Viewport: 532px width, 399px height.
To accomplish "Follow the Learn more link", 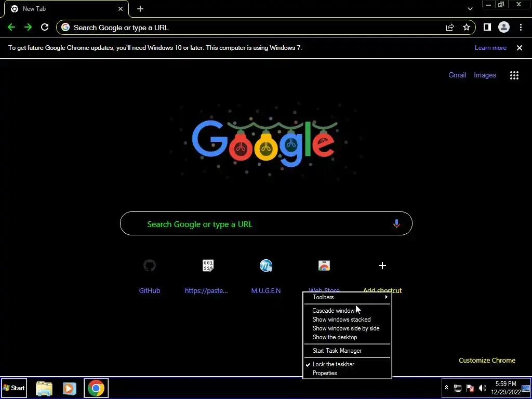I will coord(490,48).
